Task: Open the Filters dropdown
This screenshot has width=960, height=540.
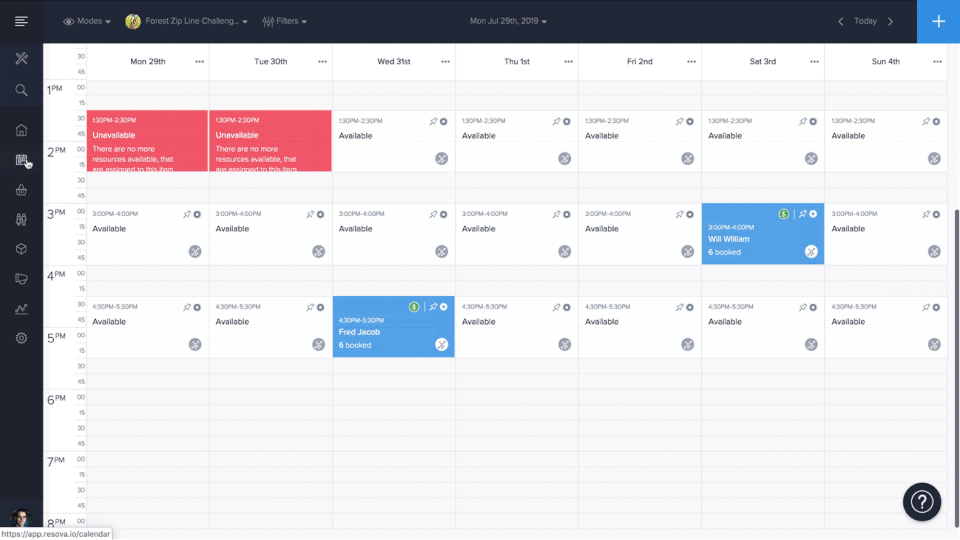Action: [285, 21]
